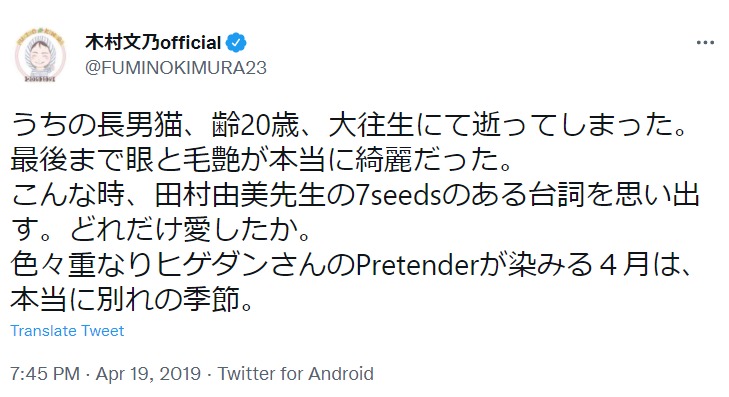This screenshot has height=397, width=729.
Task: Click the word official in the display name
Action: pos(190,43)
